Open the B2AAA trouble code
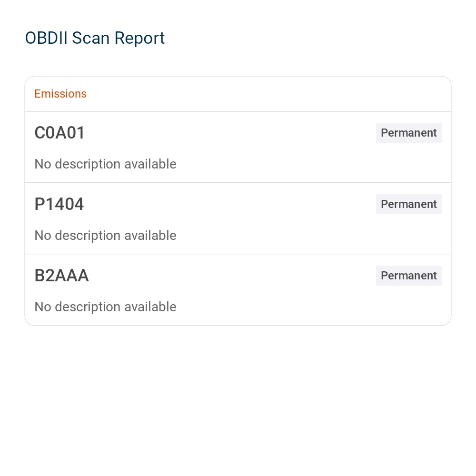This screenshot has width=476, height=476. 61,276
